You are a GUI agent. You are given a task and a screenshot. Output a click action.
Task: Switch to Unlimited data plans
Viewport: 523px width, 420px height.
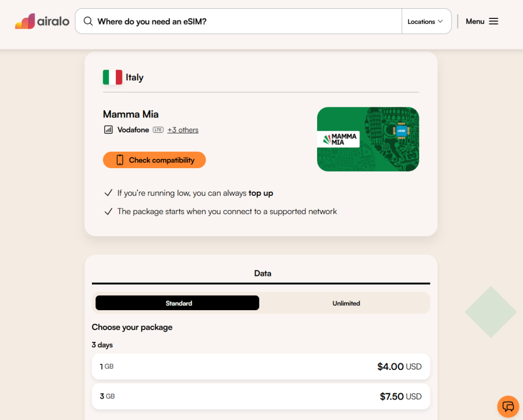(x=346, y=303)
